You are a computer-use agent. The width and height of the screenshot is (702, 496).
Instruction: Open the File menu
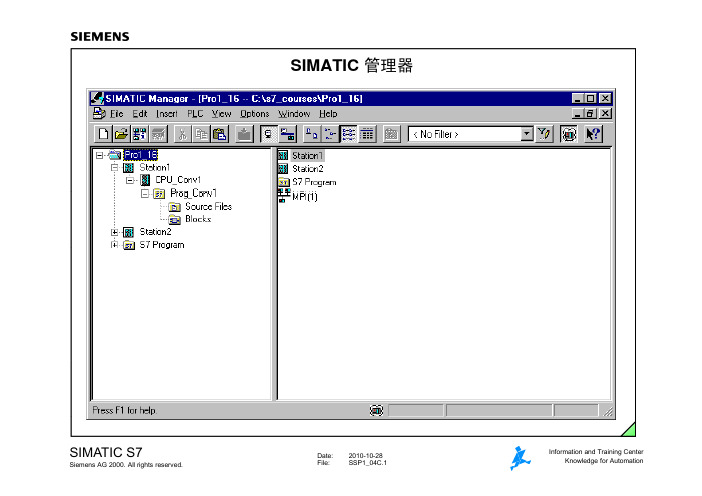click(x=116, y=114)
